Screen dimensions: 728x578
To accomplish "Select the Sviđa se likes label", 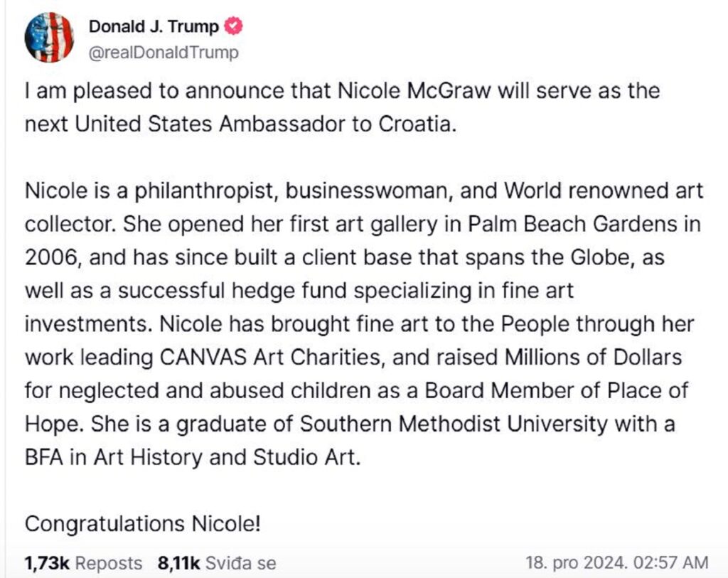I will [x=241, y=563].
